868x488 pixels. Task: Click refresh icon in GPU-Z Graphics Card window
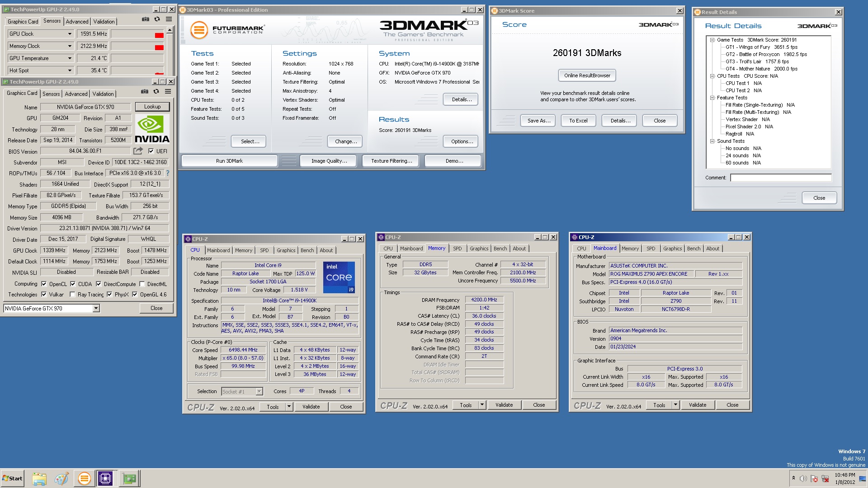(x=156, y=92)
